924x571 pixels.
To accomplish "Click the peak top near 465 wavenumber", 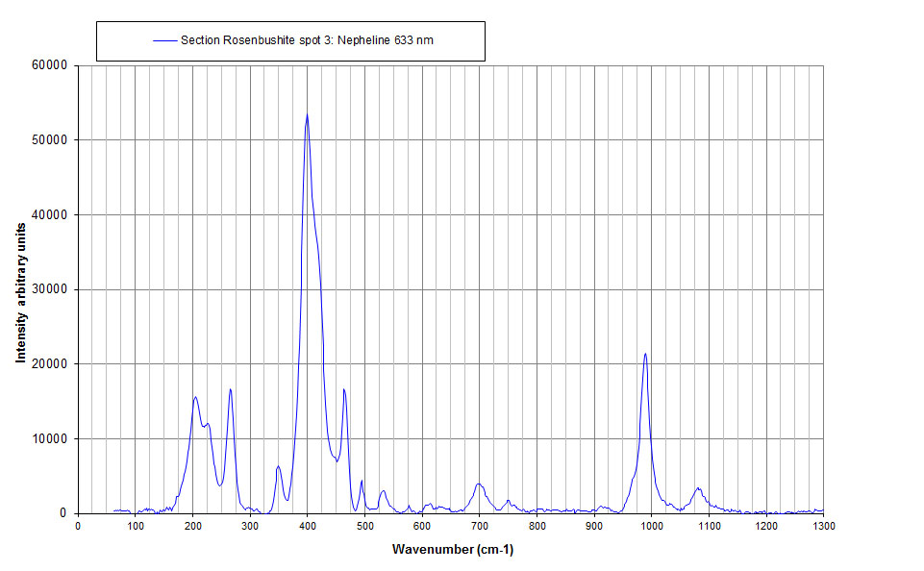I will click(x=344, y=389).
